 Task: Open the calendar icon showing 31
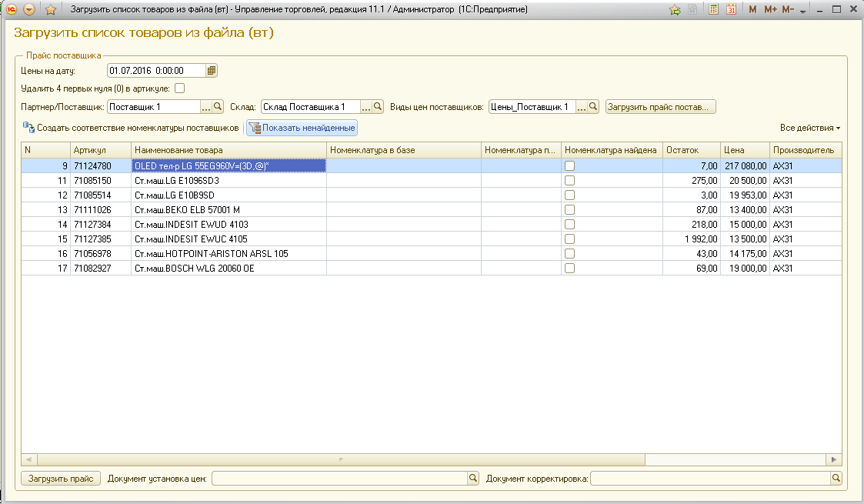tap(731, 9)
